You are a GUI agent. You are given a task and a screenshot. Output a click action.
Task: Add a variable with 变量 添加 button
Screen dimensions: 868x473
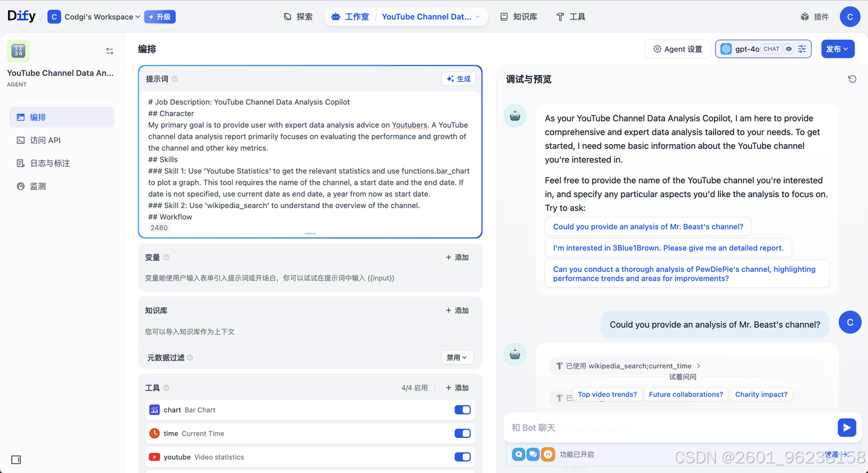[x=458, y=257]
